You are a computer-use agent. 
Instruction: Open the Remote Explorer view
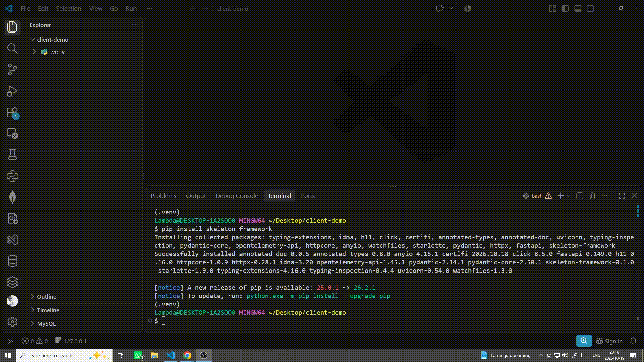coord(12,134)
